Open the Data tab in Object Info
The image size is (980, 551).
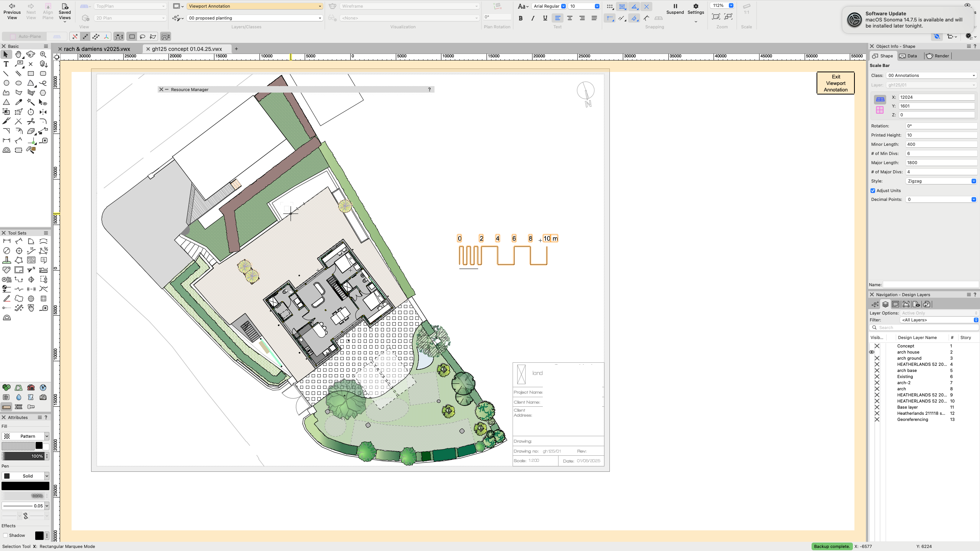pos(909,56)
